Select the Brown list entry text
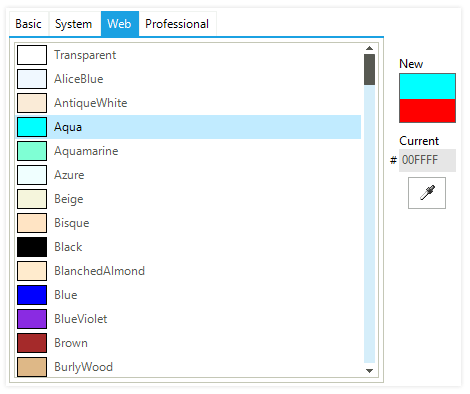Image resolution: width=470 pixels, height=394 pixels. pyautogui.click(x=71, y=343)
